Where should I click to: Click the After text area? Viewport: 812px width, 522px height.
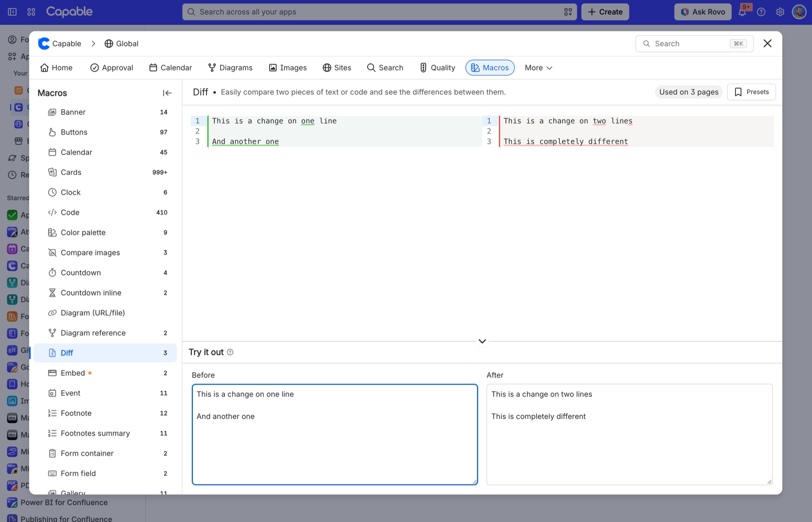(x=629, y=434)
